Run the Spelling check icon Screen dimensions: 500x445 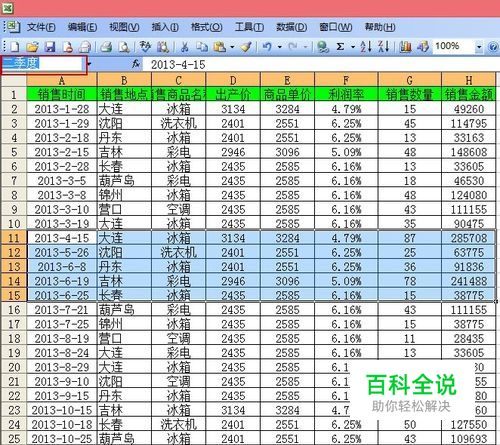click(145, 47)
